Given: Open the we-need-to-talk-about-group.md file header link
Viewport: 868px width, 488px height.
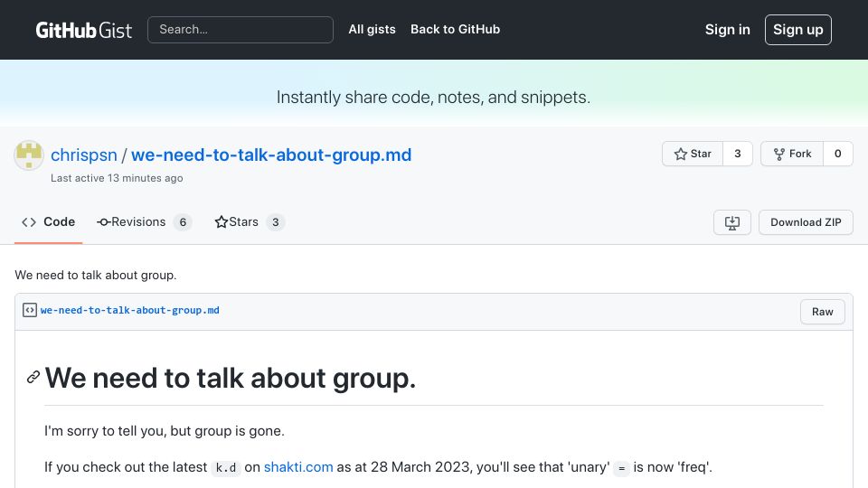Looking at the screenshot, I should [x=129, y=310].
